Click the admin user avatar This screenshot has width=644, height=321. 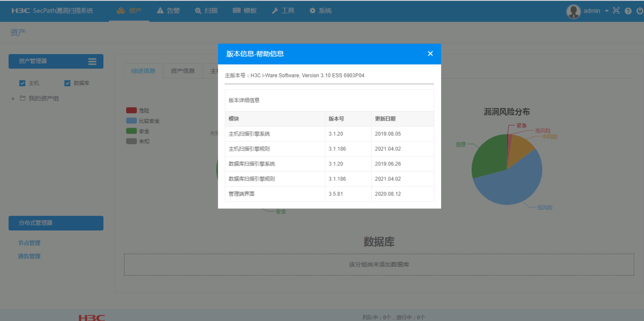click(573, 11)
